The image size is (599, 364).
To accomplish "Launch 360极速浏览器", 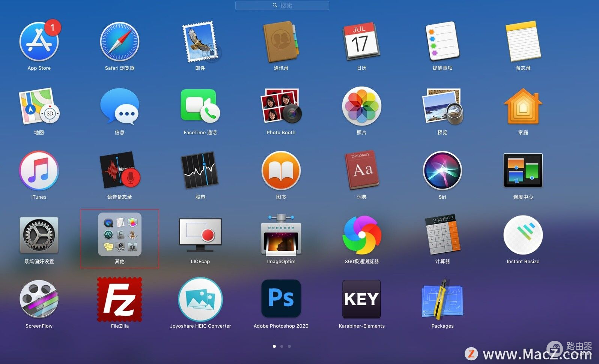I will [x=362, y=235].
